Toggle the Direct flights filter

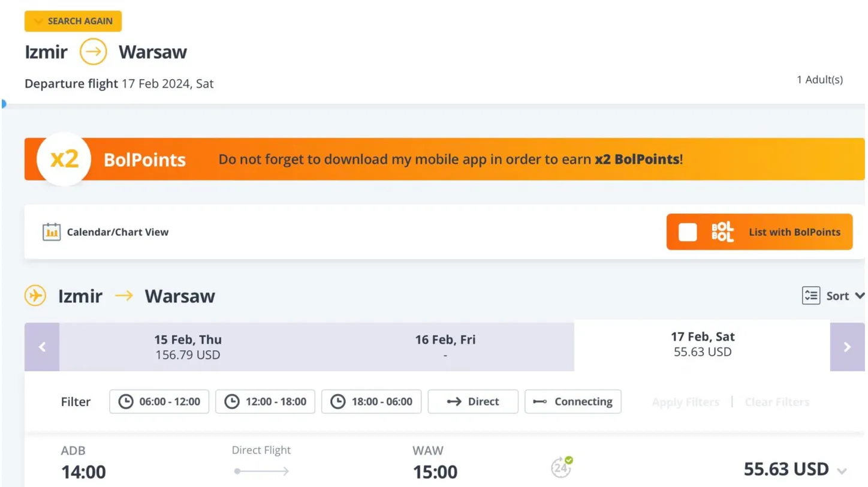pos(473,402)
